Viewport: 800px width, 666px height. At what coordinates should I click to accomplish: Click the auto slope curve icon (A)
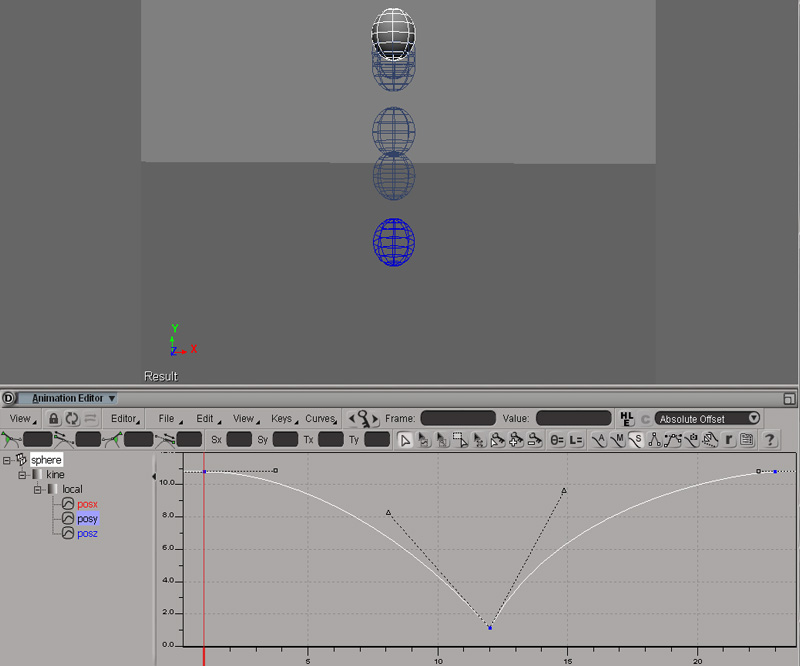pyautogui.click(x=598, y=439)
